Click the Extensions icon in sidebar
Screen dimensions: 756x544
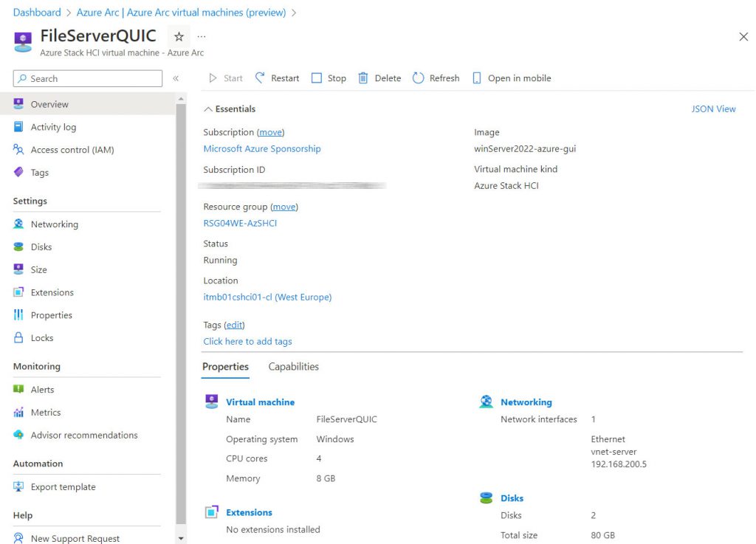pyautogui.click(x=18, y=292)
